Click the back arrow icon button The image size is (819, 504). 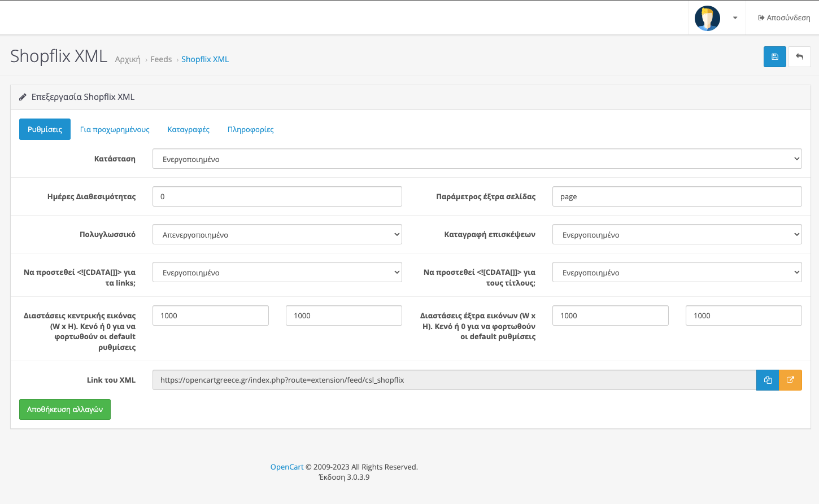(799, 56)
